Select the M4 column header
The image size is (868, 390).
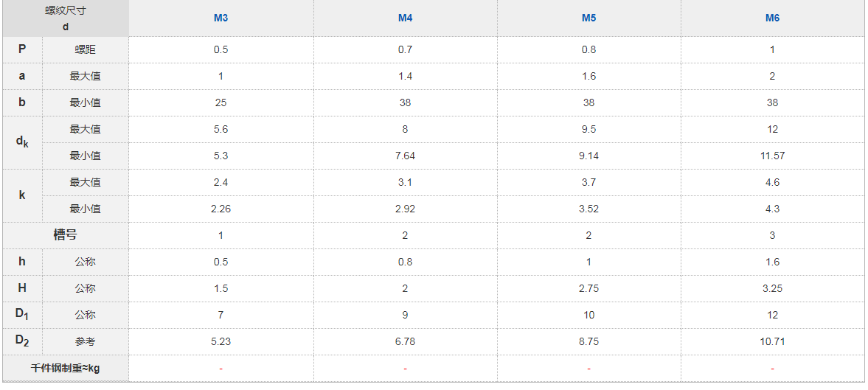tap(405, 18)
